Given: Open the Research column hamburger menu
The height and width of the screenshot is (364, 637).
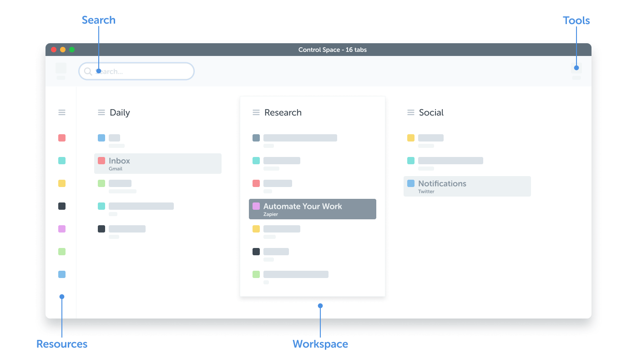Looking at the screenshot, I should coord(256,112).
